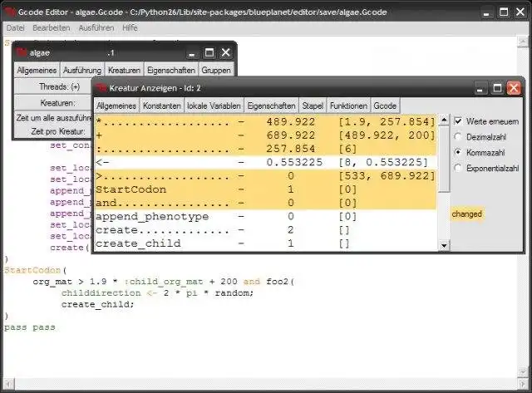Maximize the Kreatur Anzeigen window
Viewport: 532px width, 393px height.
point(497,88)
